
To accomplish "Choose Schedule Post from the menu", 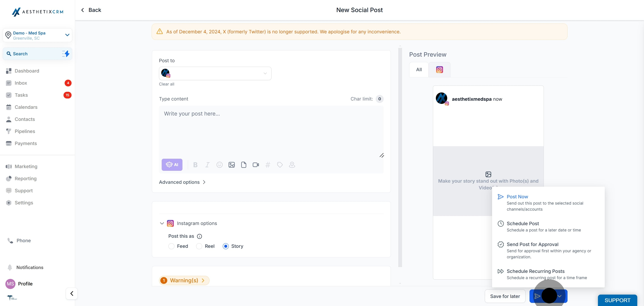I will coord(523,223).
